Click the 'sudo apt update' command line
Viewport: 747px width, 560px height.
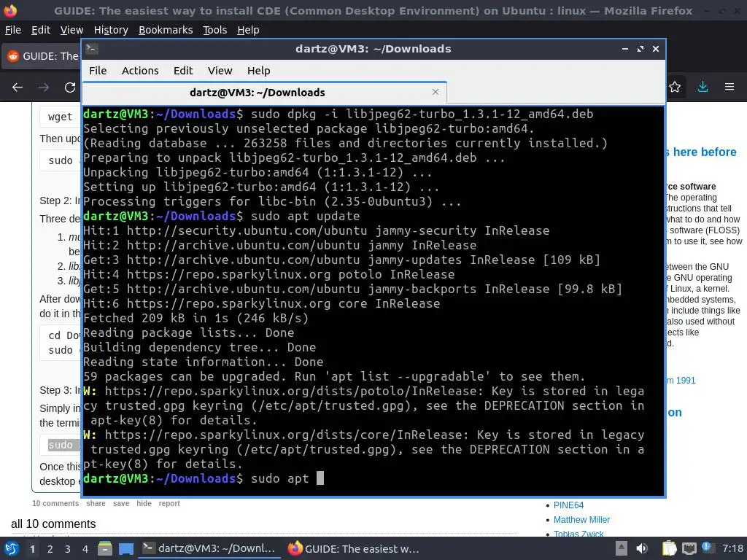[x=306, y=216]
